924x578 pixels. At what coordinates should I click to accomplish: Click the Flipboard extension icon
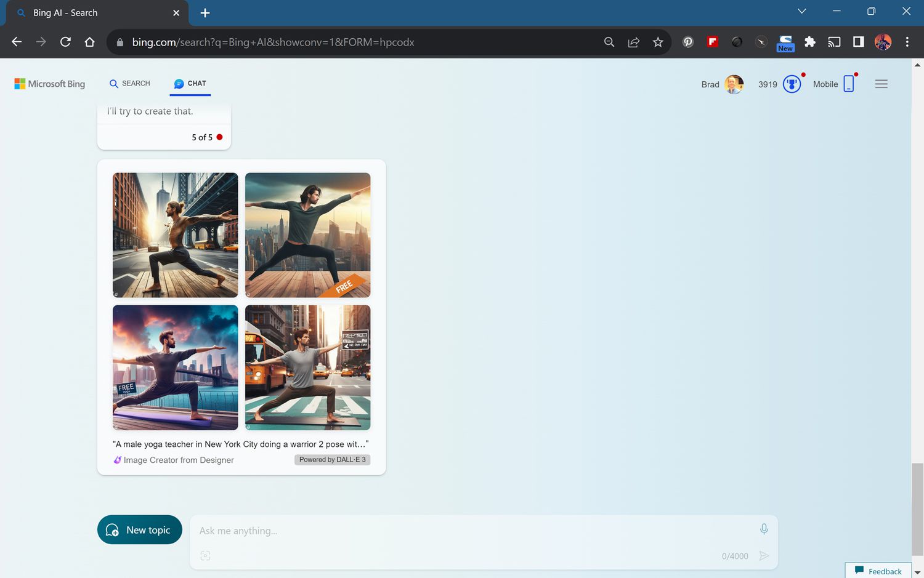click(x=712, y=42)
